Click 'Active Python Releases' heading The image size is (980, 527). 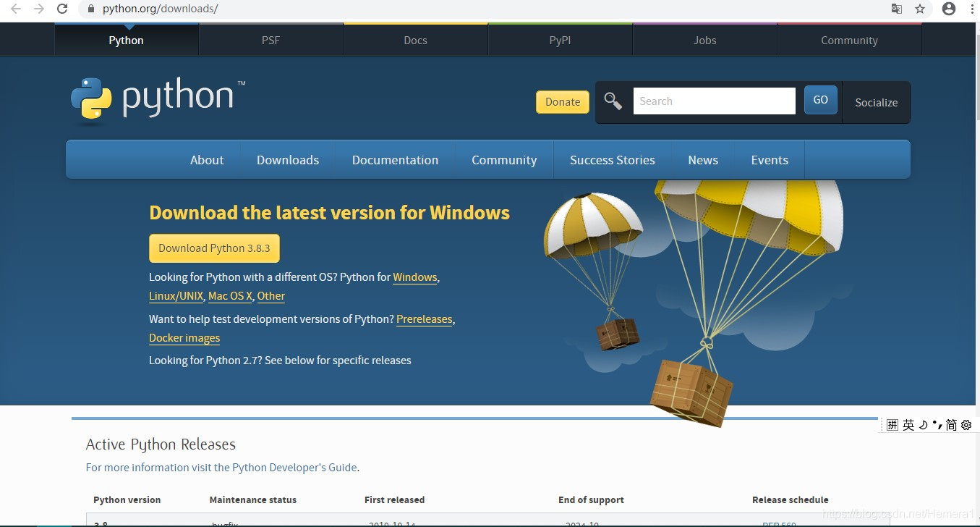tap(161, 444)
